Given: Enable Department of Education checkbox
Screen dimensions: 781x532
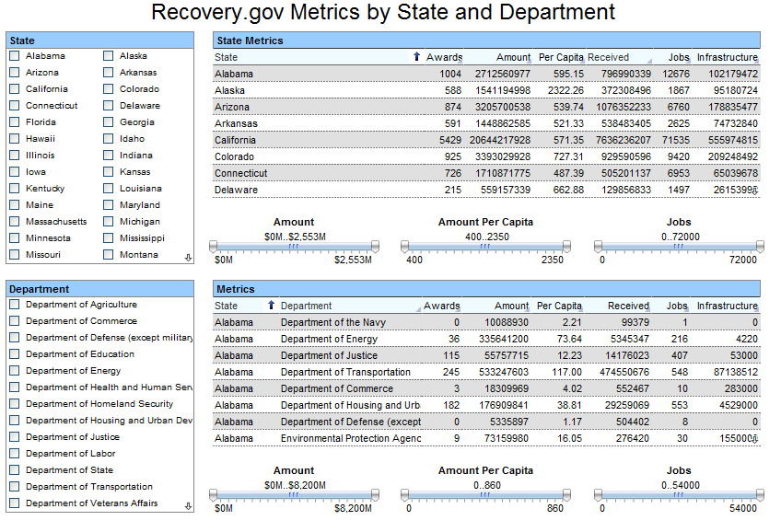Looking at the screenshot, I should click(x=15, y=353).
